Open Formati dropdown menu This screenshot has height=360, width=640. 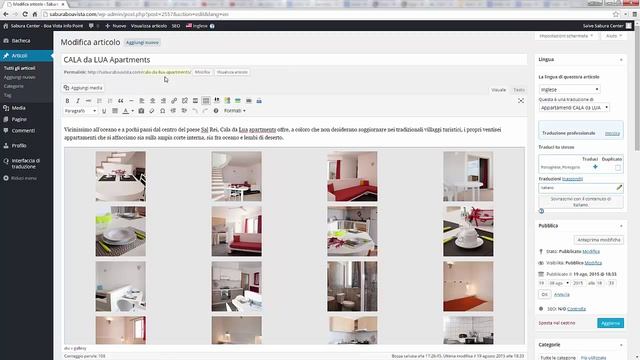(235, 111)
